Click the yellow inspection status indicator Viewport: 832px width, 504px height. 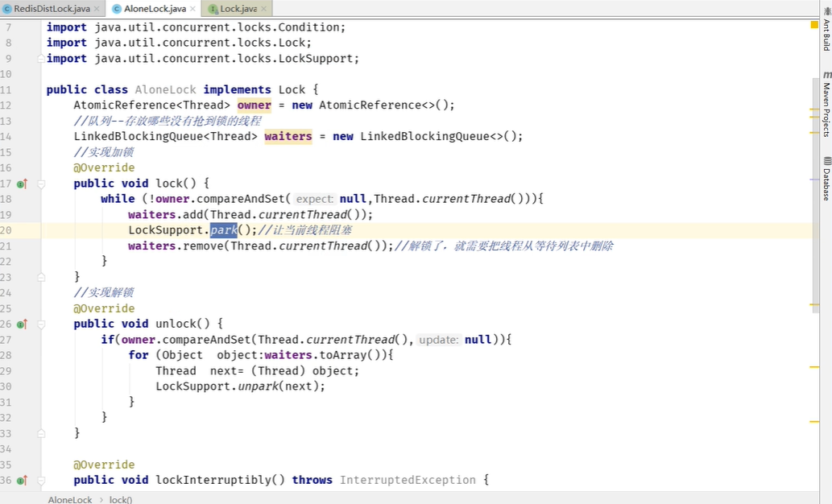click(814, 24)
